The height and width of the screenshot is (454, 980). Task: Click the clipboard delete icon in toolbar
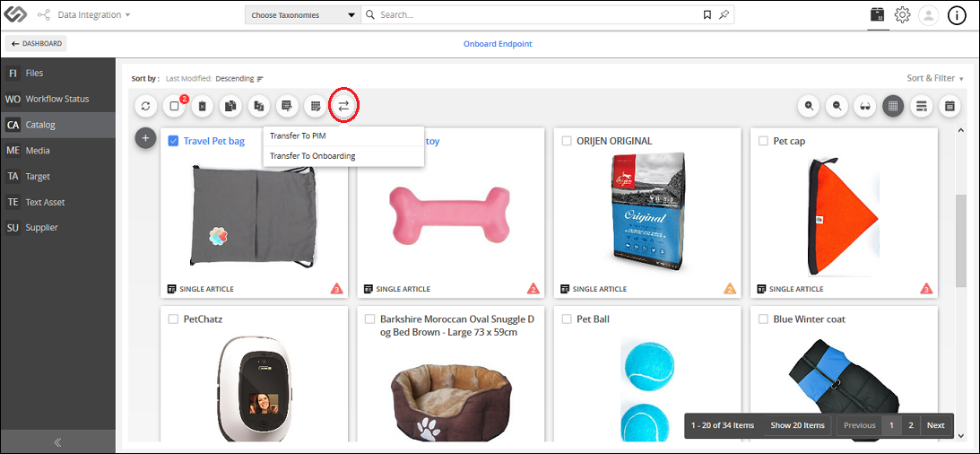tap(202, 106)
